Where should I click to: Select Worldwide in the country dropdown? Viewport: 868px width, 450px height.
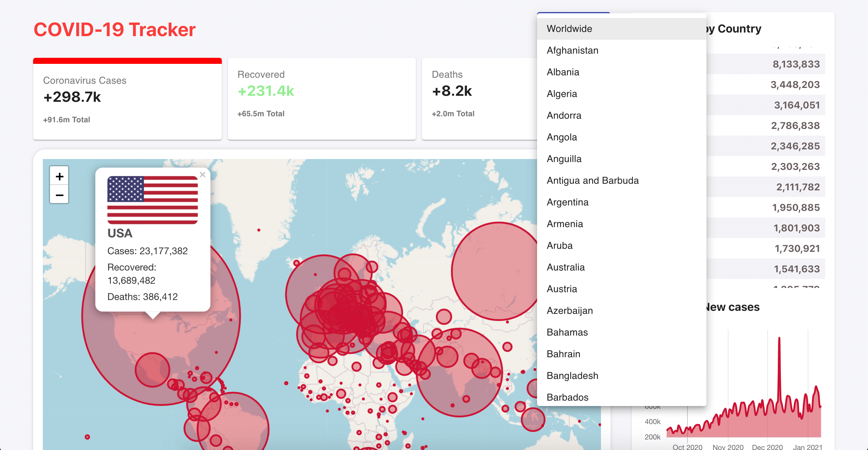tap(621, 29)
